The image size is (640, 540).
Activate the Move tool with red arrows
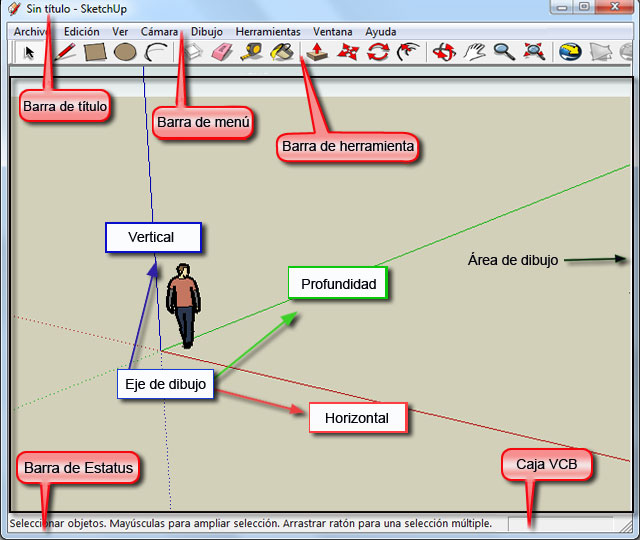(348, 52)
